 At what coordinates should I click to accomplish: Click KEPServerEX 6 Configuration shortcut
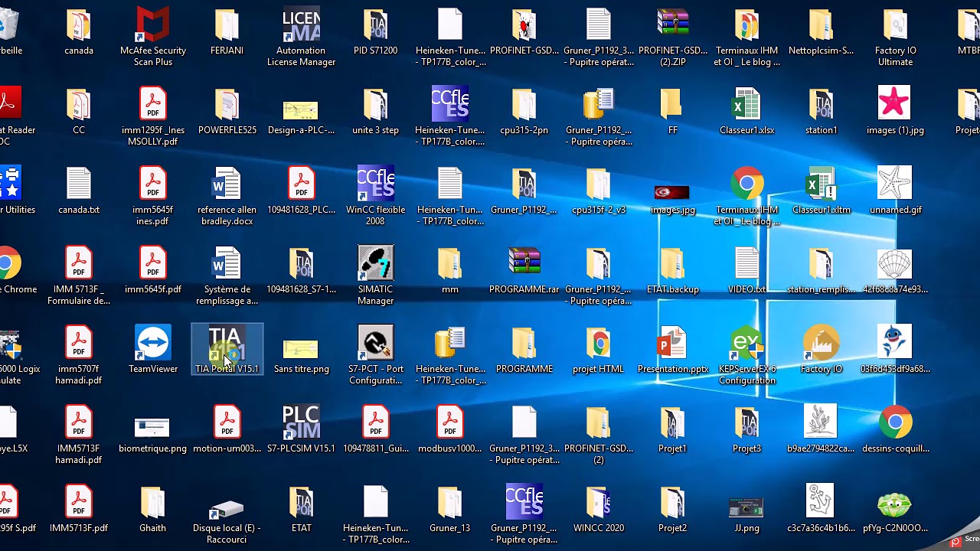point(747,354)
